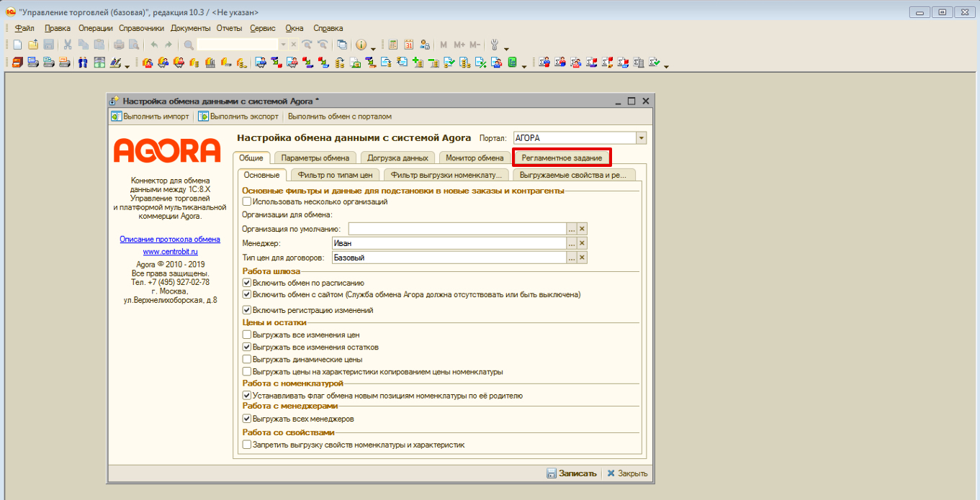This screenshot has height=500, width=980.
Task: Clear the Менеджер field with X button
Action: [583, 243]
